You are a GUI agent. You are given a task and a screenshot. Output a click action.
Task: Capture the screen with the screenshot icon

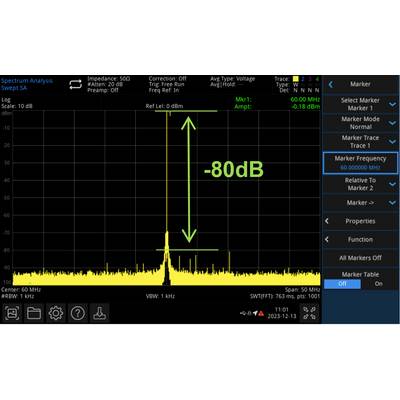click(x=12, y=313)
